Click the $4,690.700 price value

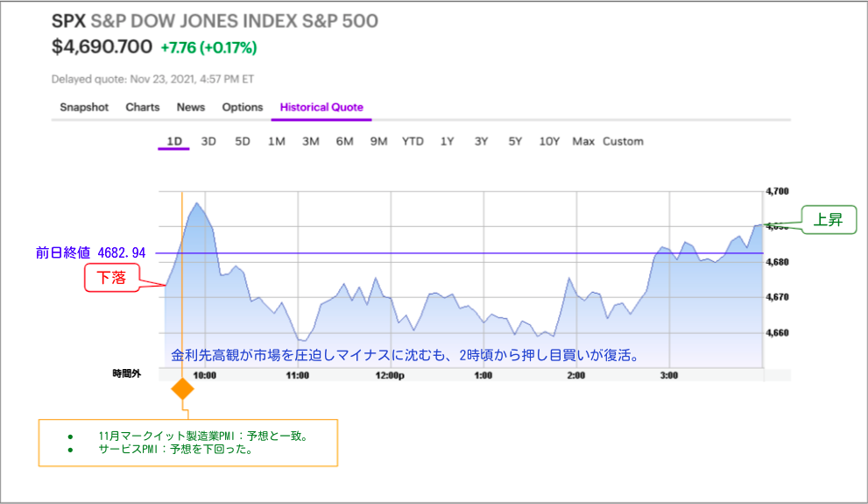tap(102, 46)
